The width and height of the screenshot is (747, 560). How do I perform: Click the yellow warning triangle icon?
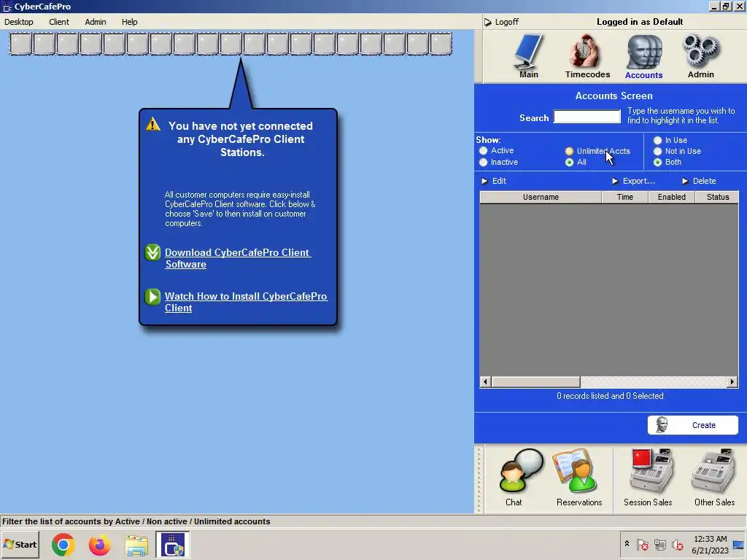click(153, 124)
